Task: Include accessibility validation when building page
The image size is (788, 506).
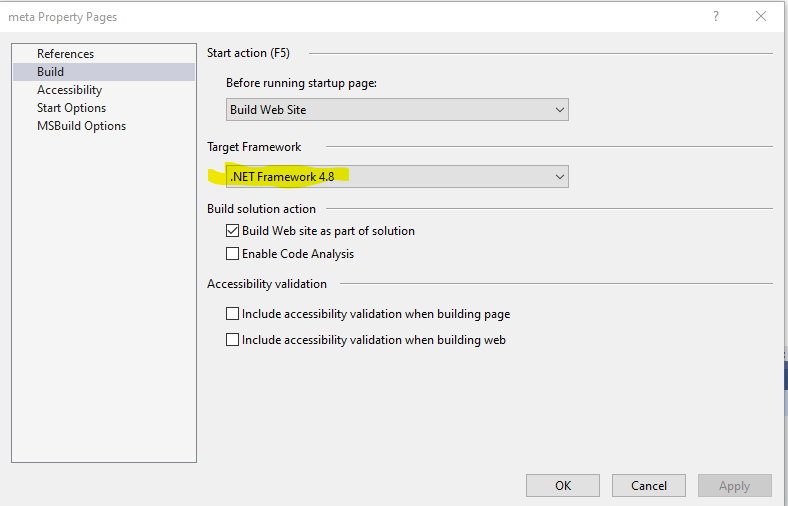Action: [x=232, y=314]
